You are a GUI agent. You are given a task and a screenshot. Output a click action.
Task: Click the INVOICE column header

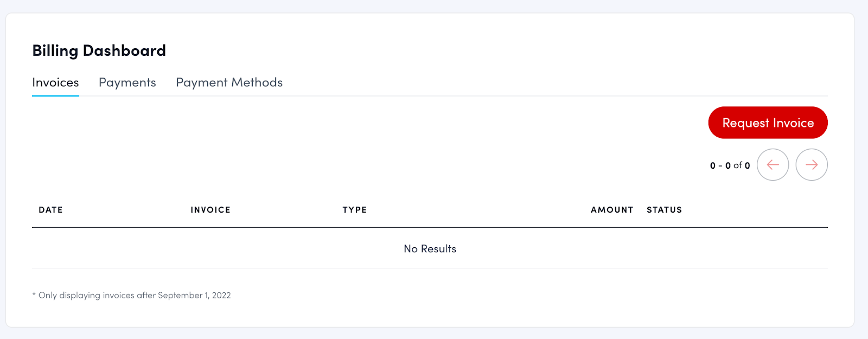tap(210, 210)
